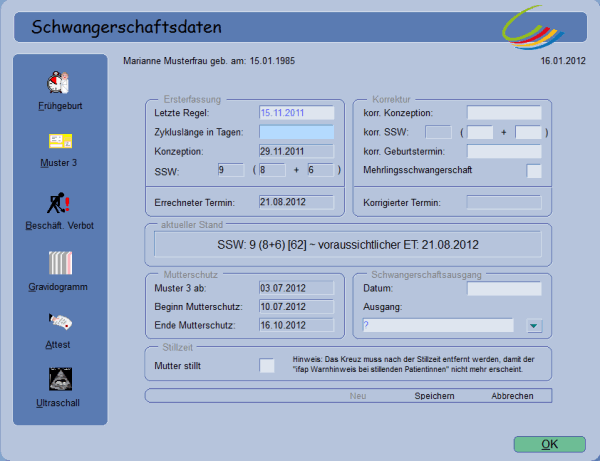
Task: Tick the Mutter stillt checkbox
Action: [267, 366]
